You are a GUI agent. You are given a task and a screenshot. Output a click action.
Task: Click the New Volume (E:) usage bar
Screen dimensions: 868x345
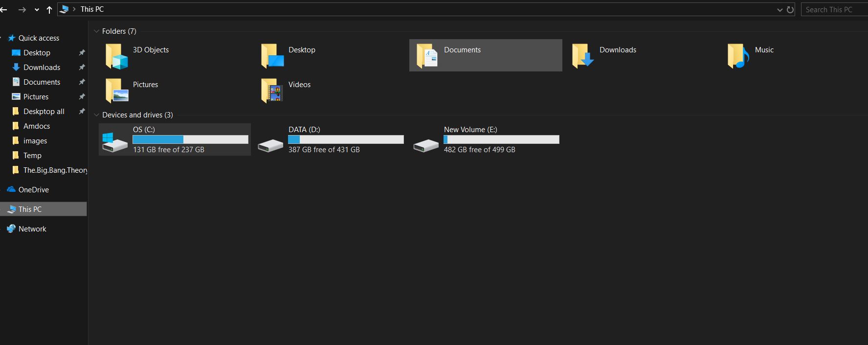tap(501, 139)
